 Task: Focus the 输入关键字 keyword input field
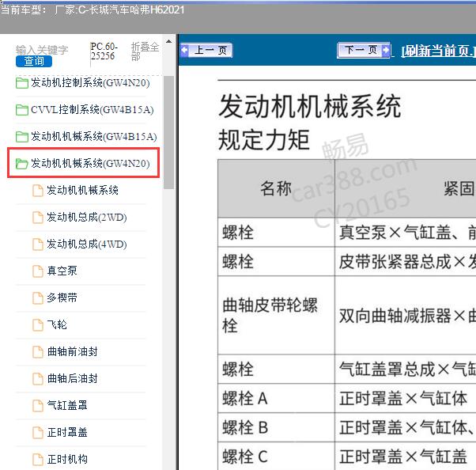click(x=42, y=50)
